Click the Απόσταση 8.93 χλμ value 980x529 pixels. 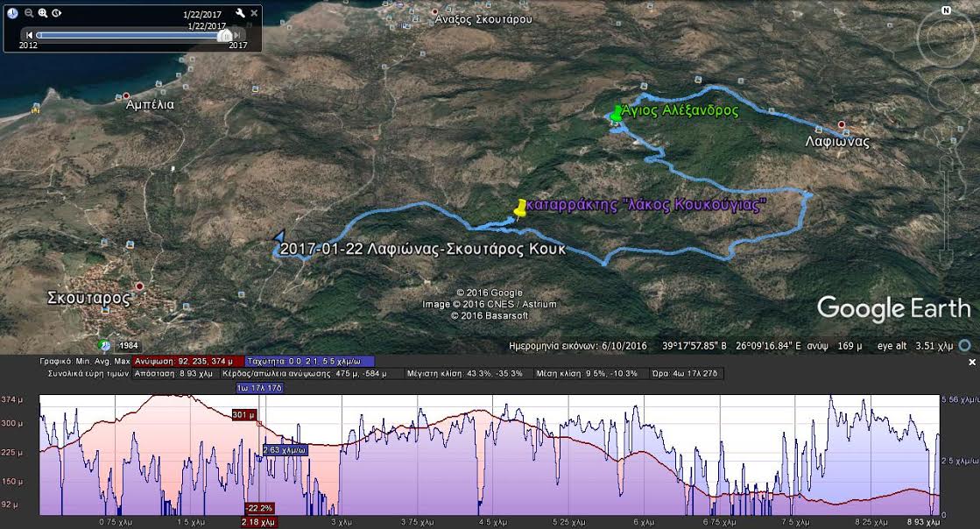coord(174,373)
